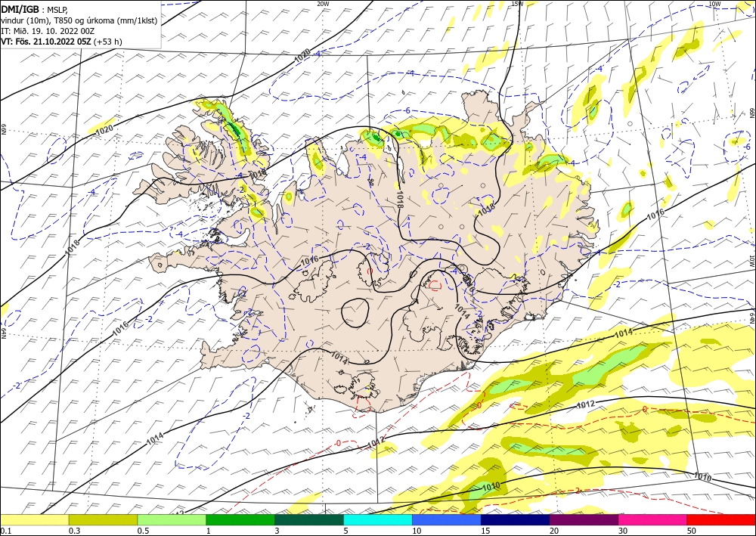Image resolution: width=756 pixels, height=536 pixels.
Task: Click the 'DMI/IGB : MSLP,' title text
Action: [35, 9]
